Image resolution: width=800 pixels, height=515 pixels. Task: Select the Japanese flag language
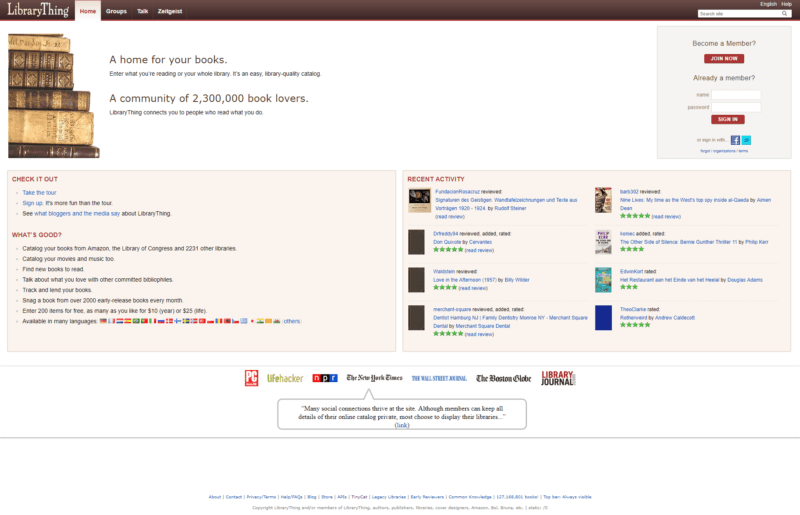coord(252,321)
